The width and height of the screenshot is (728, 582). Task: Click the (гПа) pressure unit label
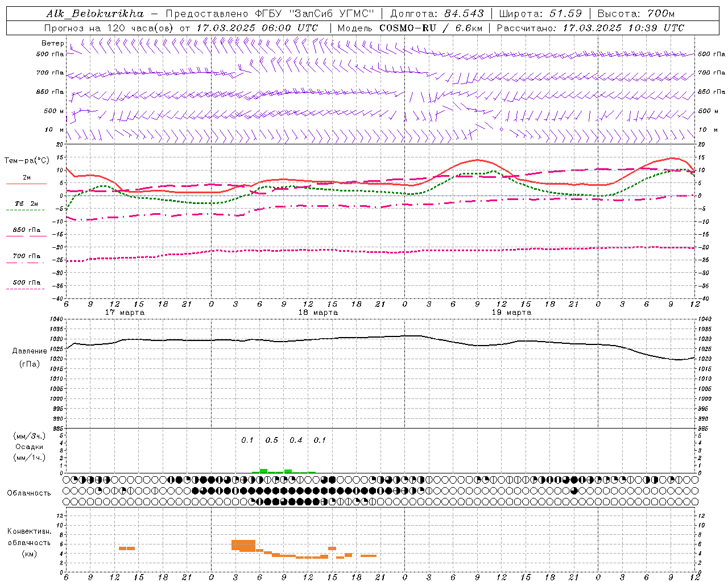pos(30,364)
